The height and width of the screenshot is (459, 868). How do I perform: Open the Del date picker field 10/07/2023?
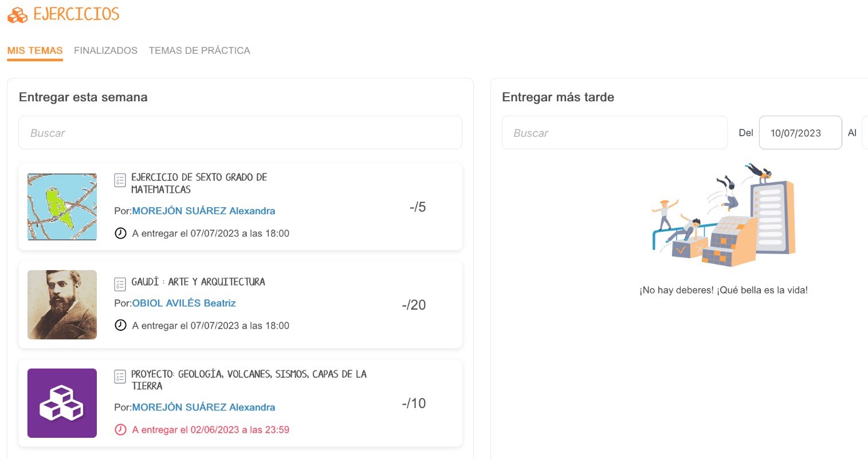coord(800,133)
